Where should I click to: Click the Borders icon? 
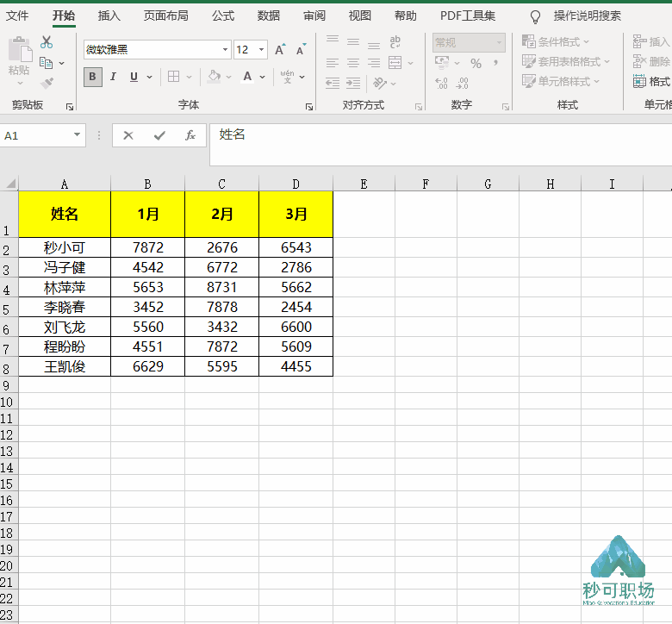[x=173, y=77]
